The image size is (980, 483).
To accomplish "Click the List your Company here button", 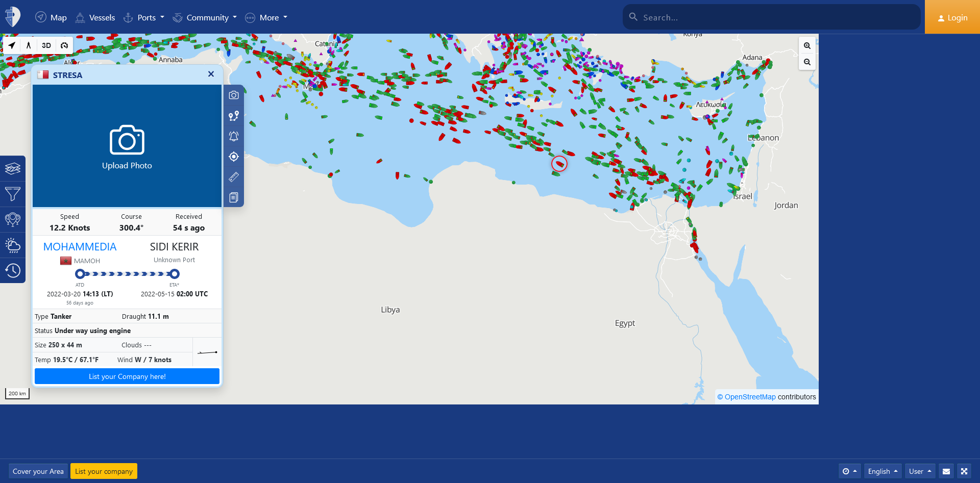I will click(127, 376).
